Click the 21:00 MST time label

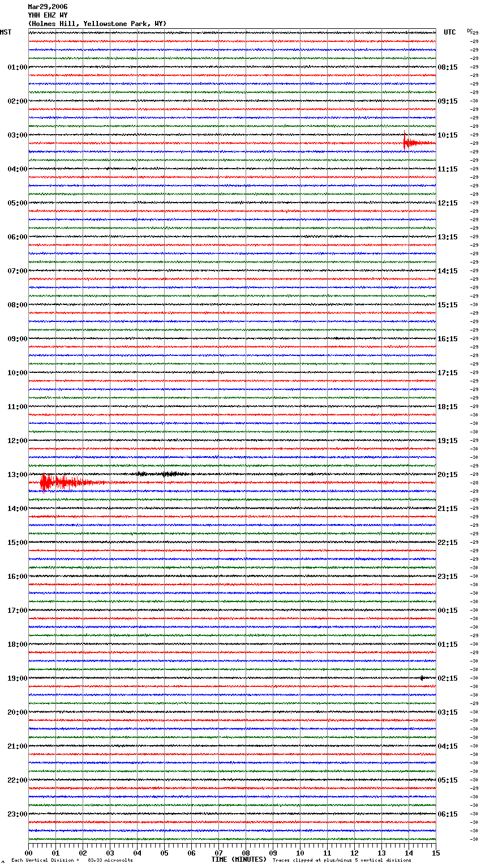point(18,746)
